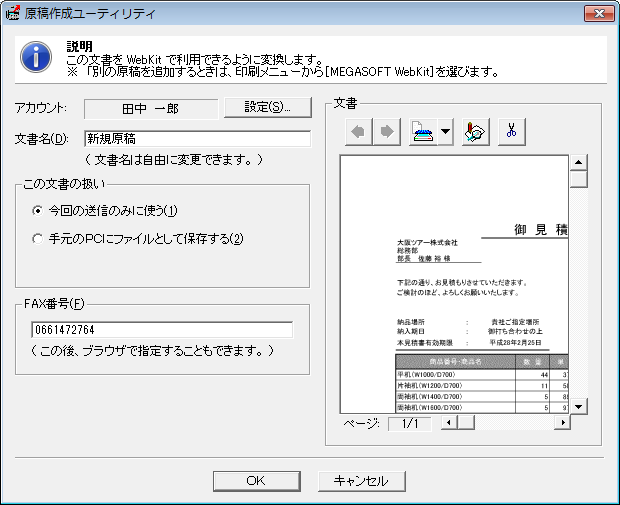Click the FAX番号 input field

[x=161, y=330]
